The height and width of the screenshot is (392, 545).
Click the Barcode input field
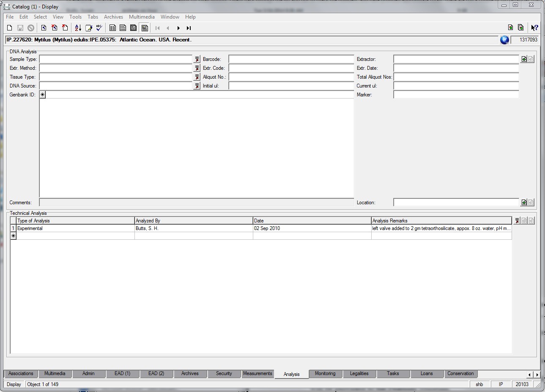pyautogui.click(x=291, y=59)
